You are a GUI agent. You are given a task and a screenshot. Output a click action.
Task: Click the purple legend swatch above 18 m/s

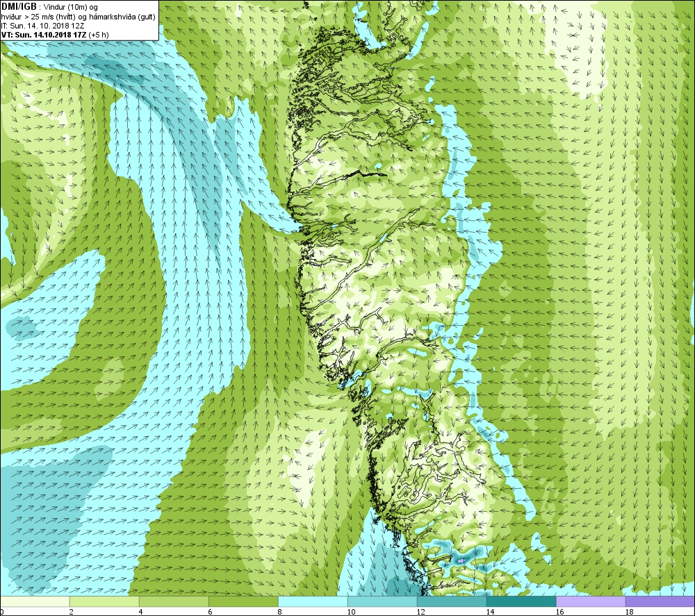660,601
